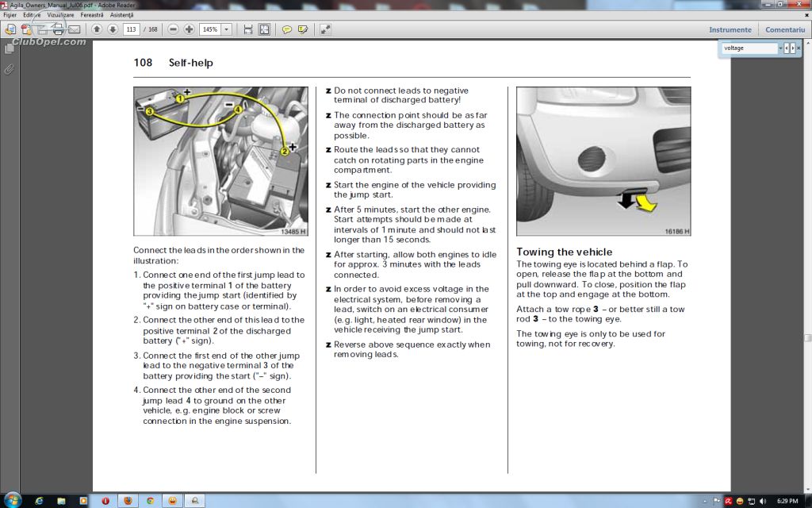Image resolution: width=812 pixels, height=508 pixels.
Task: Open Windows Explorer folder from the taskbar
Action: 61,501
